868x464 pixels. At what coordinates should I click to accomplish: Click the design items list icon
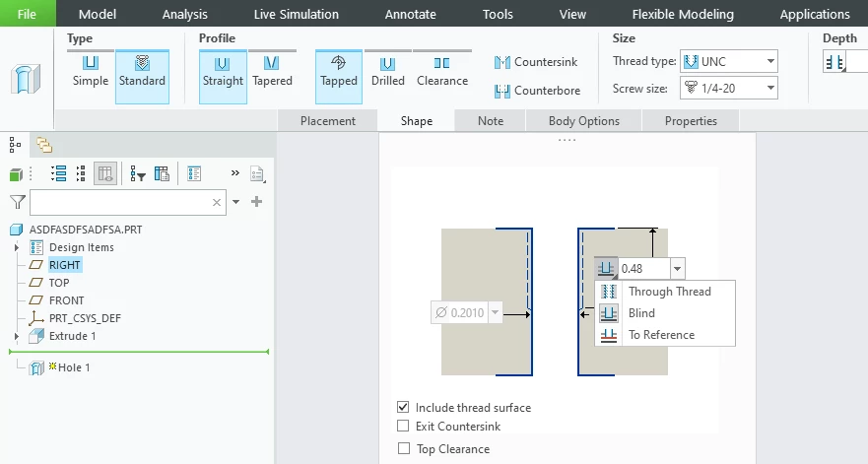[194, 173]
